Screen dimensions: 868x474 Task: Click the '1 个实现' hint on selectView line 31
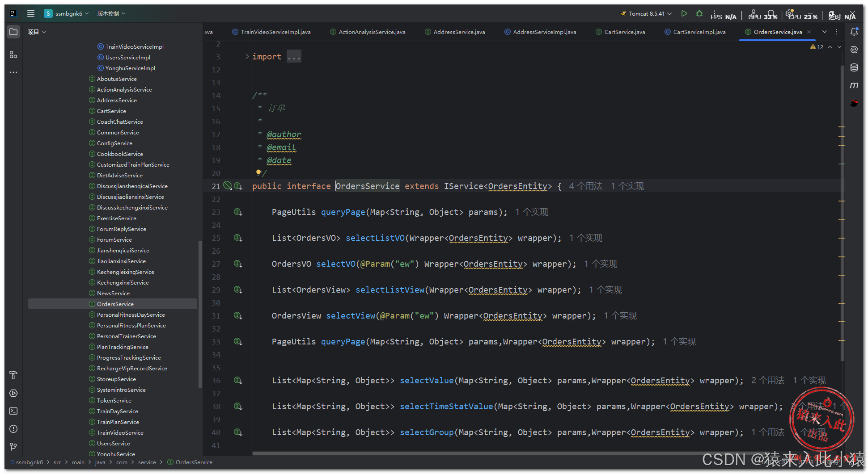pos(620,315)
